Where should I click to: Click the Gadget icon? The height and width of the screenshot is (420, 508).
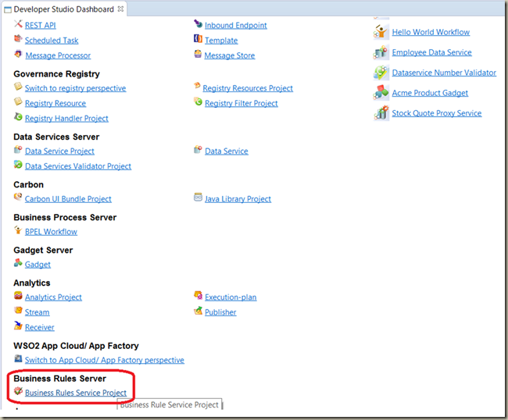pos(18,263)
